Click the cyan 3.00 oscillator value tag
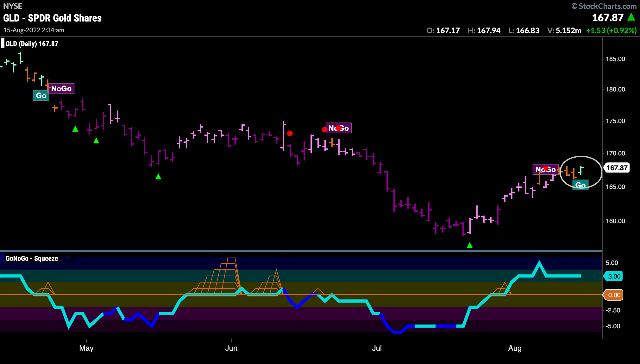 [x=614, y=276]
